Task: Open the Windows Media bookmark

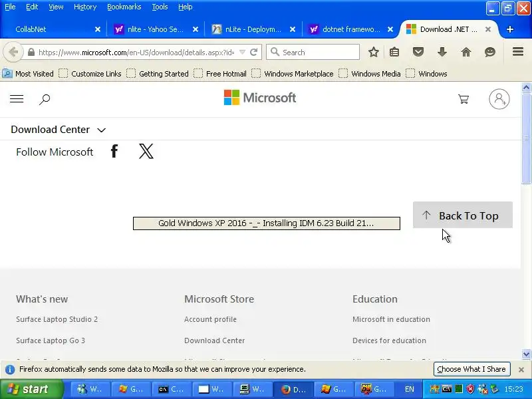Action: (370, 74)
